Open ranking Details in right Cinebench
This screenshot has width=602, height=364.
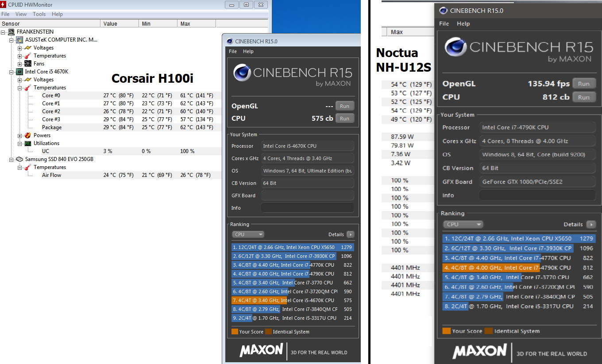click(590, 224)
